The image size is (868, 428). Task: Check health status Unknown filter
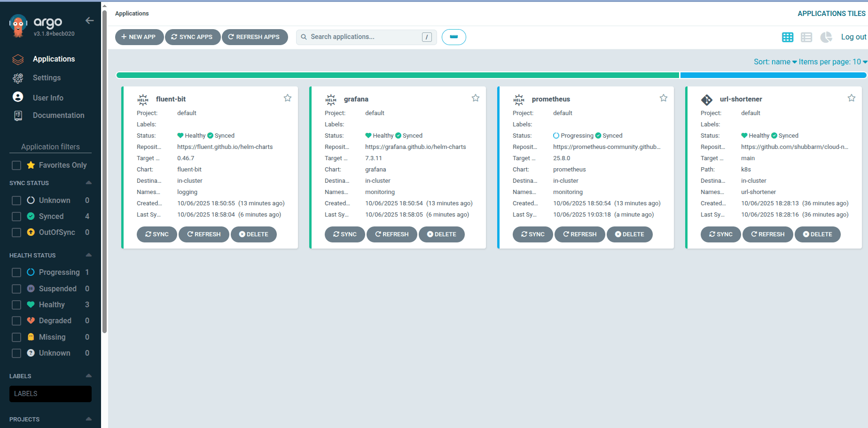pos(16,353)
